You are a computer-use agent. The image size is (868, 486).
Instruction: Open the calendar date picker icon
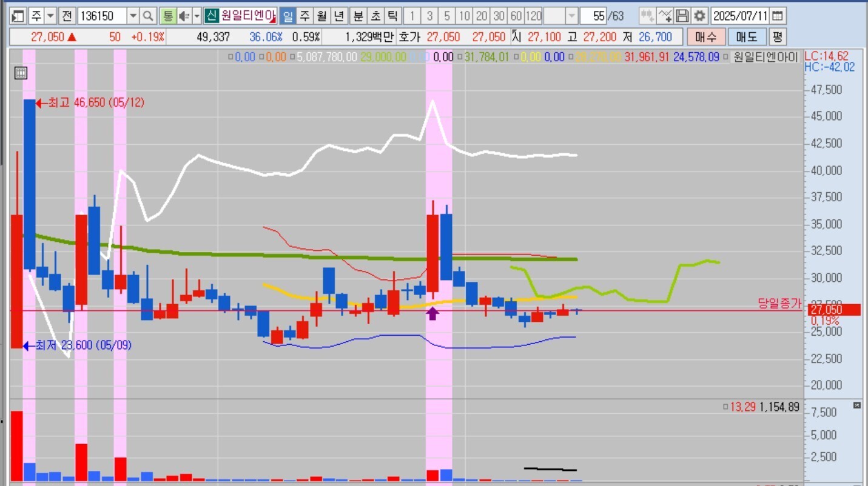778,16
